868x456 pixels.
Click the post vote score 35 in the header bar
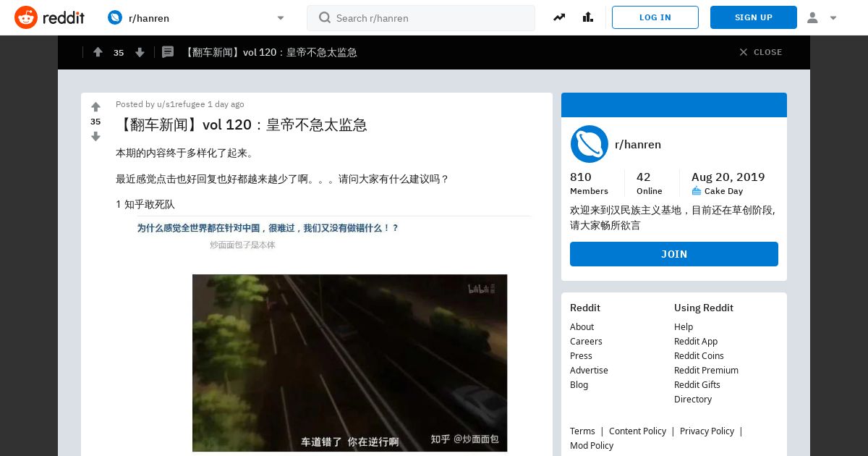click(x=119, y=52)
